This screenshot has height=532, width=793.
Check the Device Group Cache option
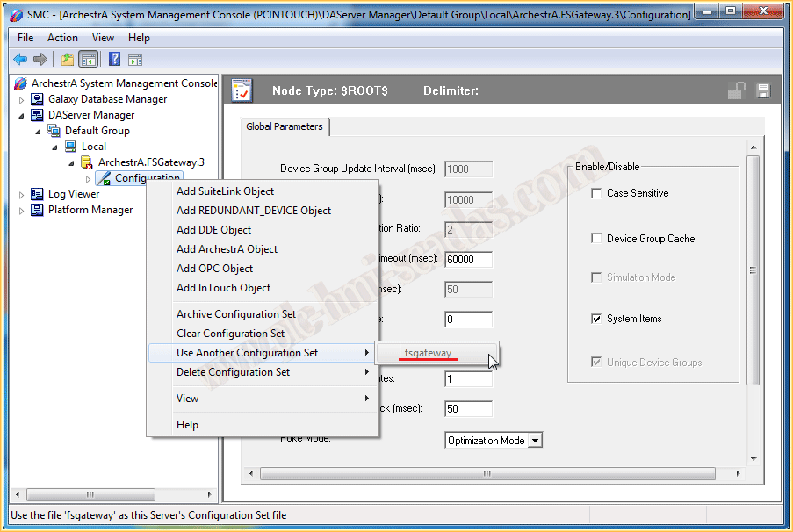coord(597,239)
